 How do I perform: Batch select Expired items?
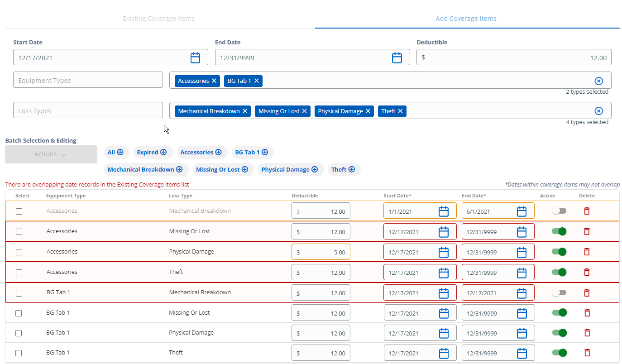coord(152,153)
